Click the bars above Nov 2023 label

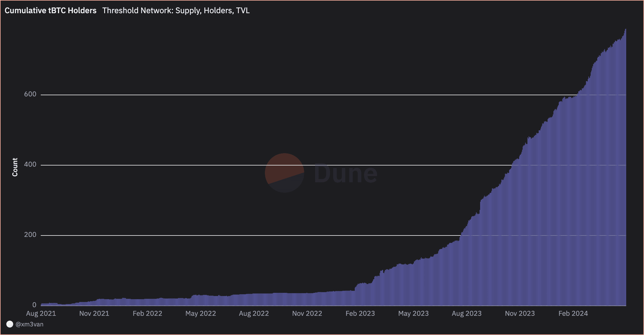520,229
